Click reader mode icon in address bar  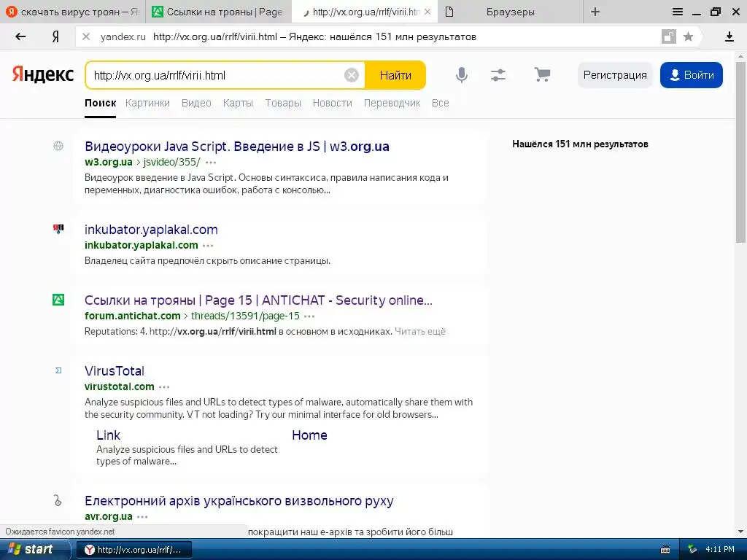pos(669,36)
